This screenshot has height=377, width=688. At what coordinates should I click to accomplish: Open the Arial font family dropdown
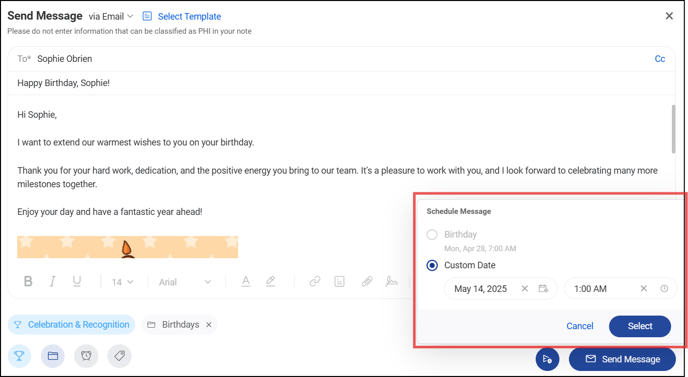pyautogui.click(x=185, y=282)
